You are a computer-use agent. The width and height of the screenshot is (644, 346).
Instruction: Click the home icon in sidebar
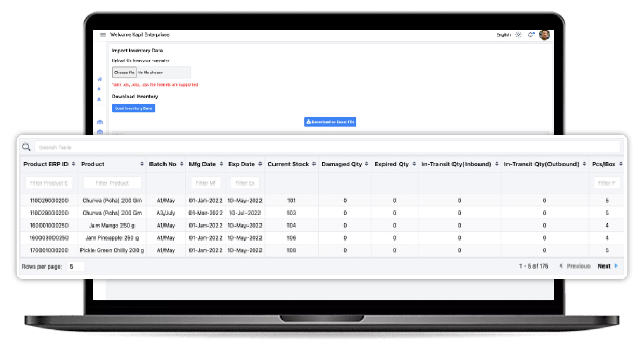tap(100, 79)
